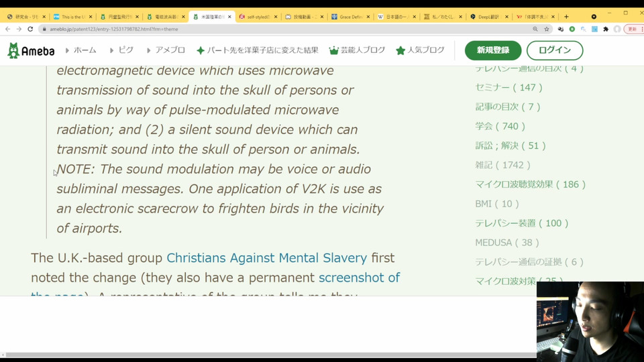Open the Chrome profile avatar
This screenshot has height=362, width=644.
[617, 29]
